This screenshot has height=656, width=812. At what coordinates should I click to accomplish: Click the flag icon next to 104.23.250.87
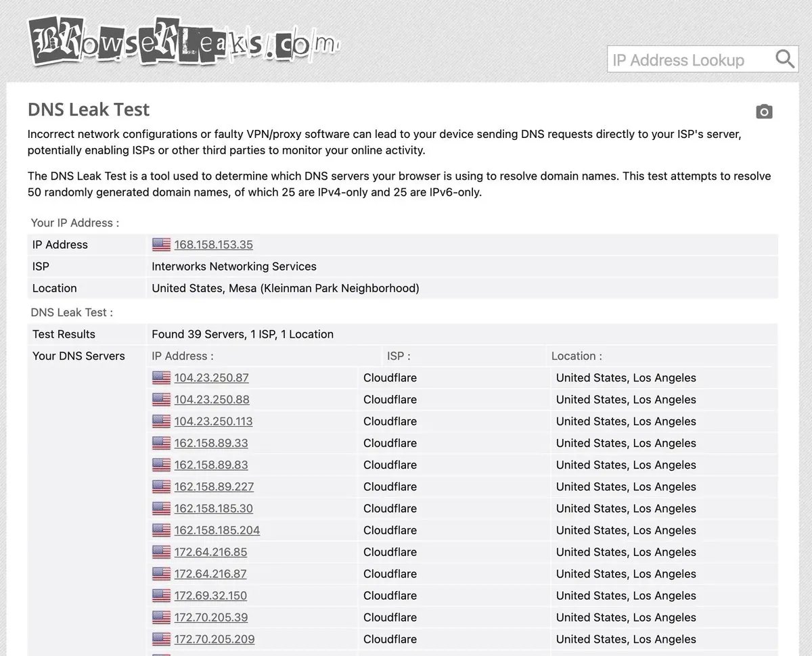[x=161, y=378]
